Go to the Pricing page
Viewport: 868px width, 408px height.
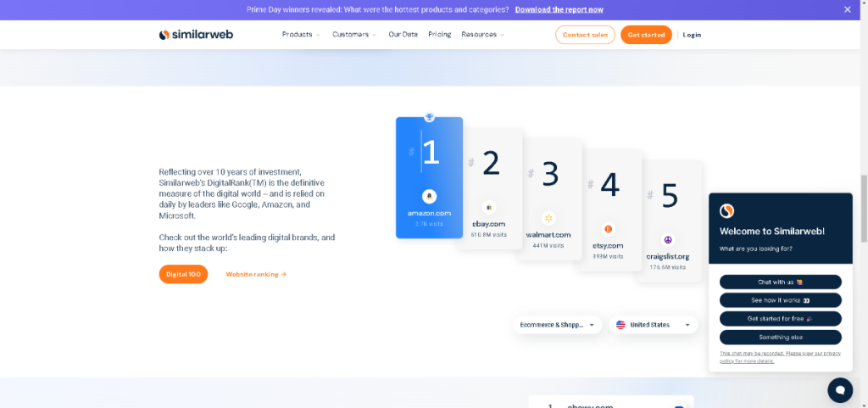click(x=440, y=34)
